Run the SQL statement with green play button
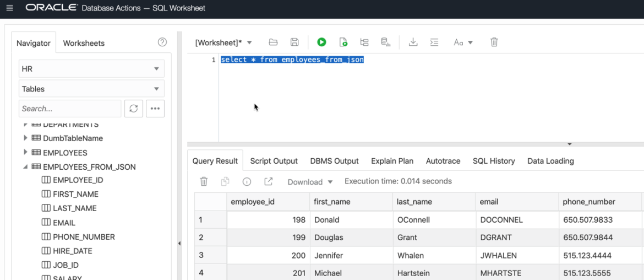 coord(321,42)
